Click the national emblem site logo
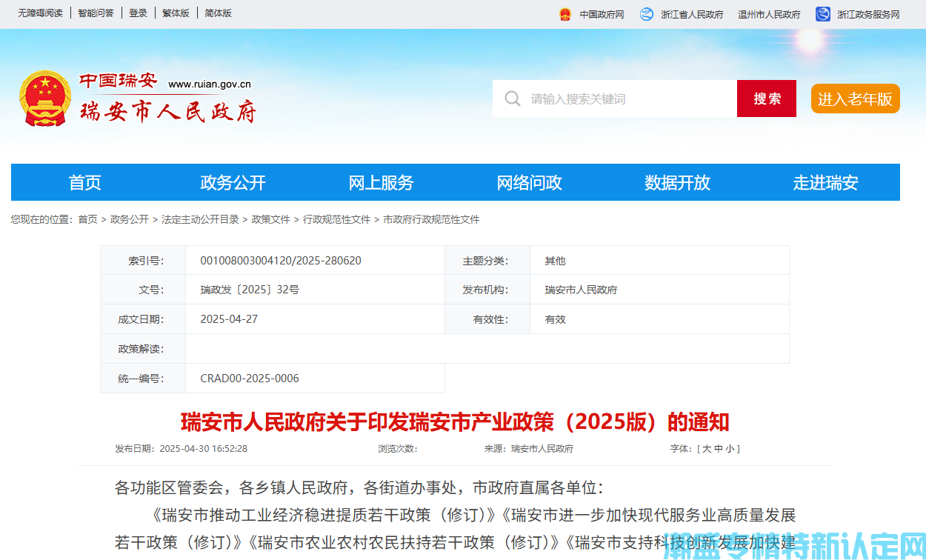The height and width of the screenshot is (560, 926). pyautogui.click(x=44, y=99)
